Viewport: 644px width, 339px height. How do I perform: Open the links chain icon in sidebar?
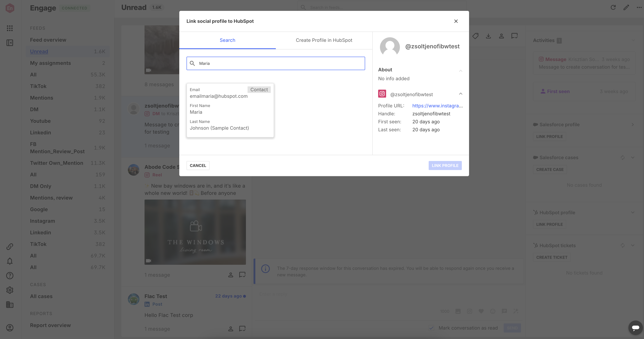[x=10, y=246]
